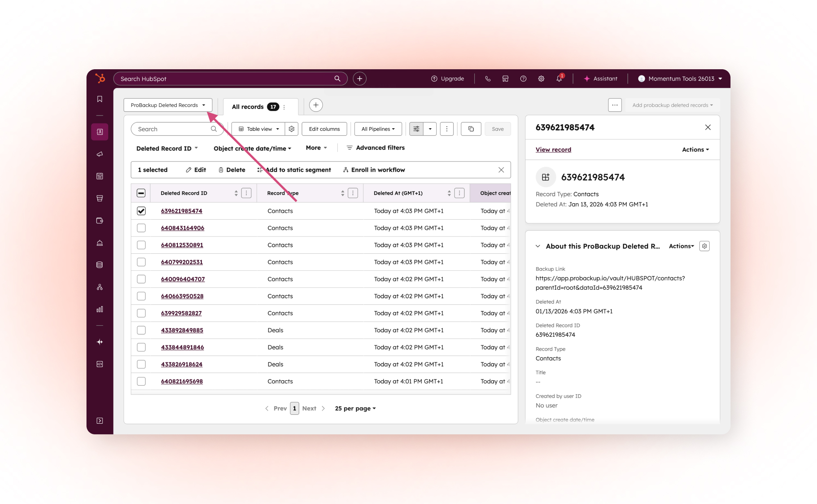This screenshot has height=504, width=817.
Task: Open the Bookmarks icon at sidebar top
Action: coord(100,99)
